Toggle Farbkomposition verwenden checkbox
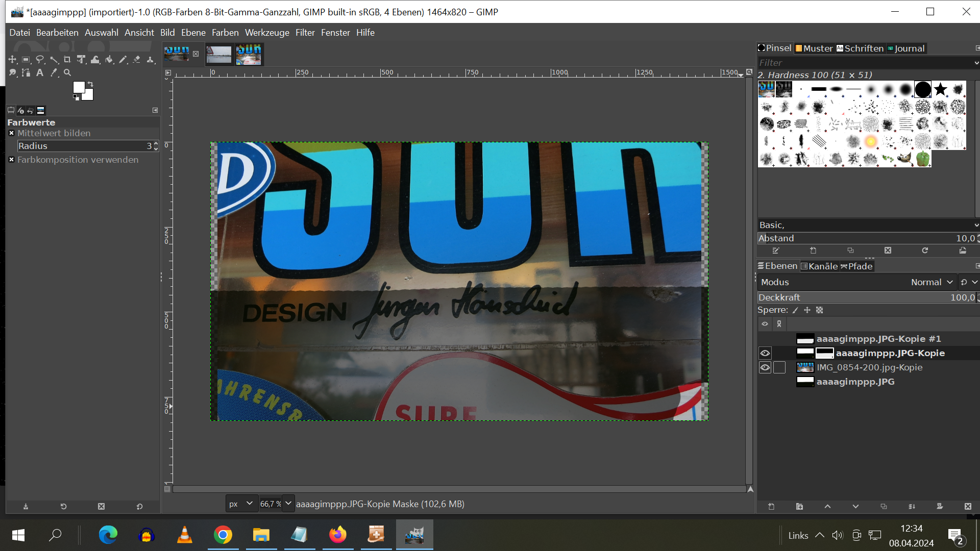Screen dimensions: 980x551 point(11,160)
